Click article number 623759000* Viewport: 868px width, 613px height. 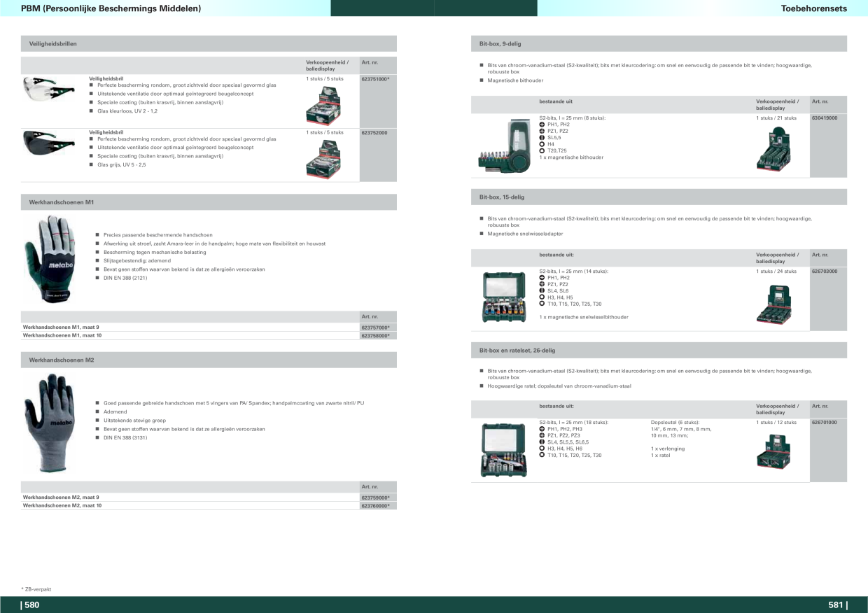point(375,498)
